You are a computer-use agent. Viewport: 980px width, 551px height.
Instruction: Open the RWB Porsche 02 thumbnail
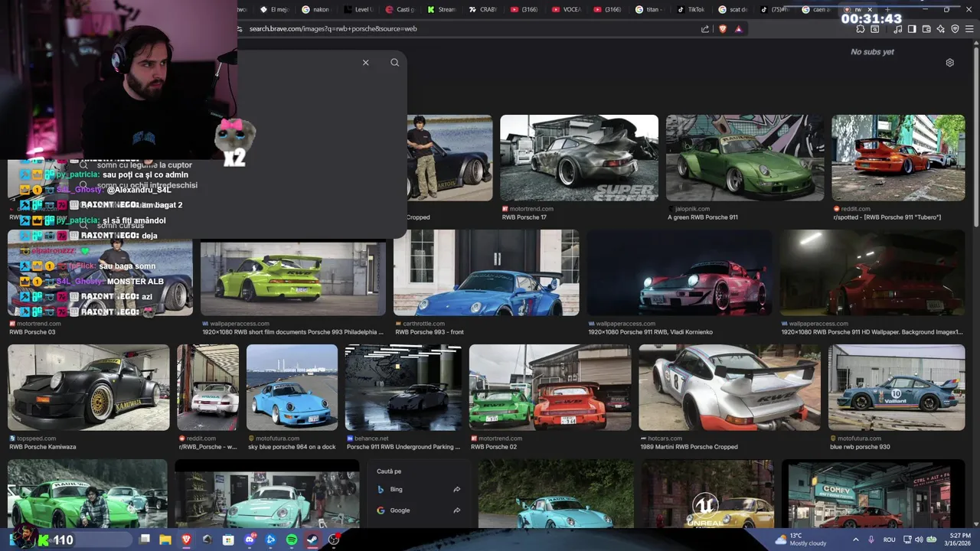pos(550,387)
